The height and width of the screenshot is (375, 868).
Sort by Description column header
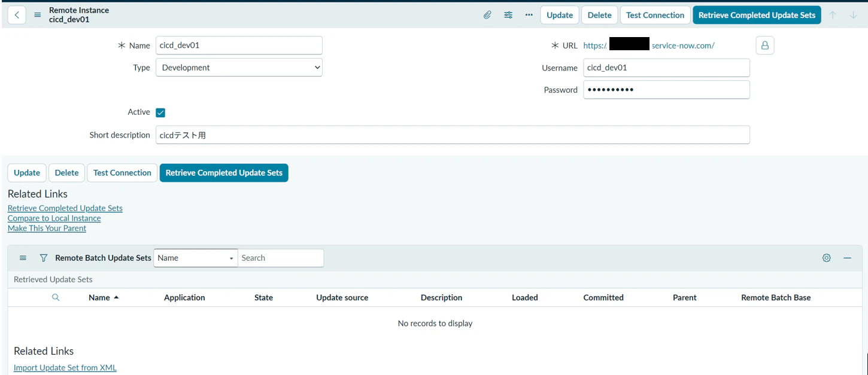coord(441,297)
